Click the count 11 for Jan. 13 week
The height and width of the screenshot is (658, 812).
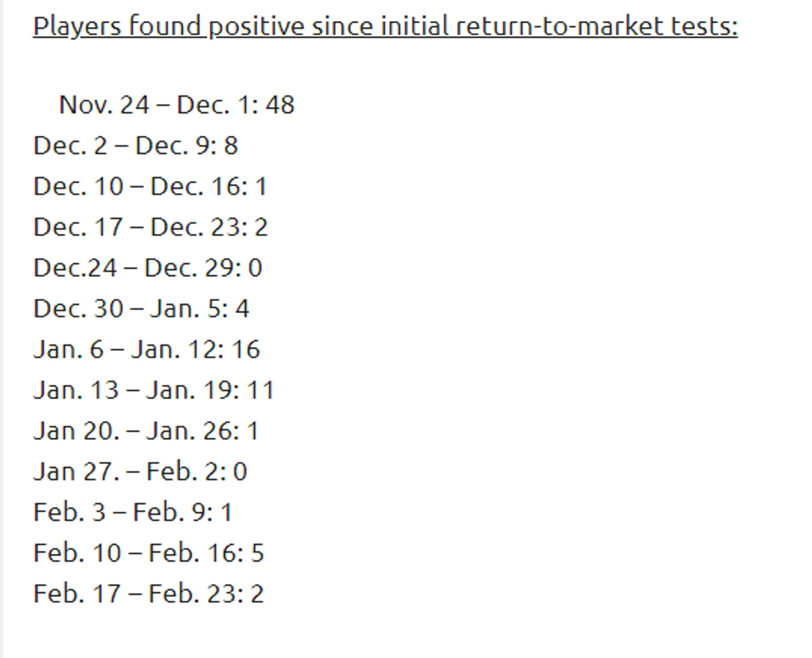260,390
